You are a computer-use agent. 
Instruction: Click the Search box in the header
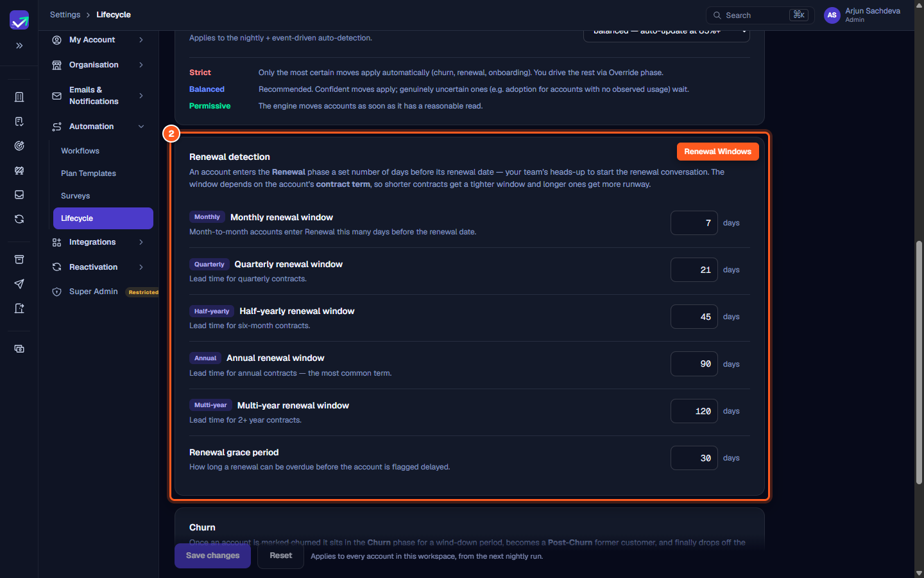(760, 15)
